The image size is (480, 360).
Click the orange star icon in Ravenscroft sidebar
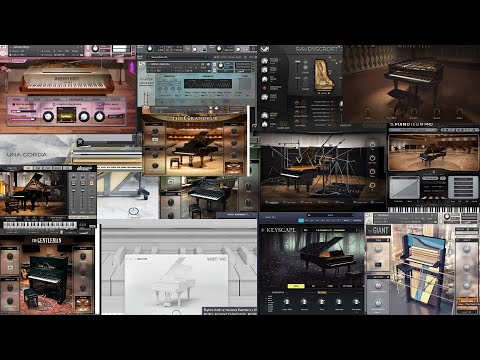coord(265,88)
